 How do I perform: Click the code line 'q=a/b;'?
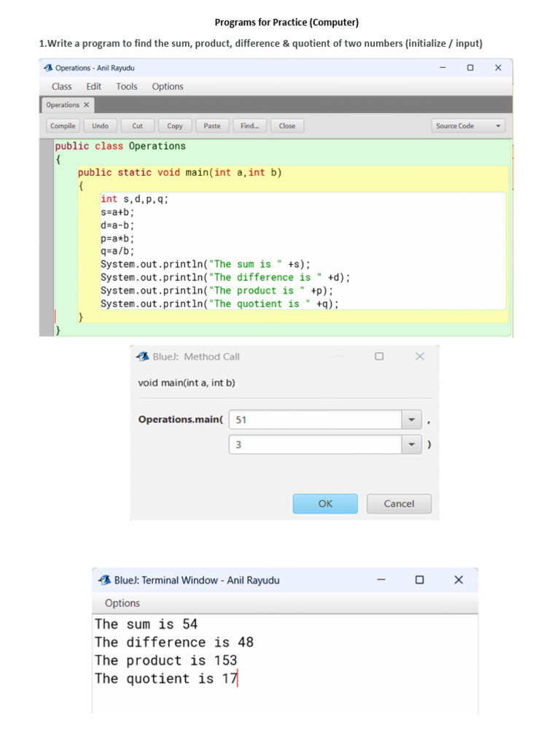[117, 251]
